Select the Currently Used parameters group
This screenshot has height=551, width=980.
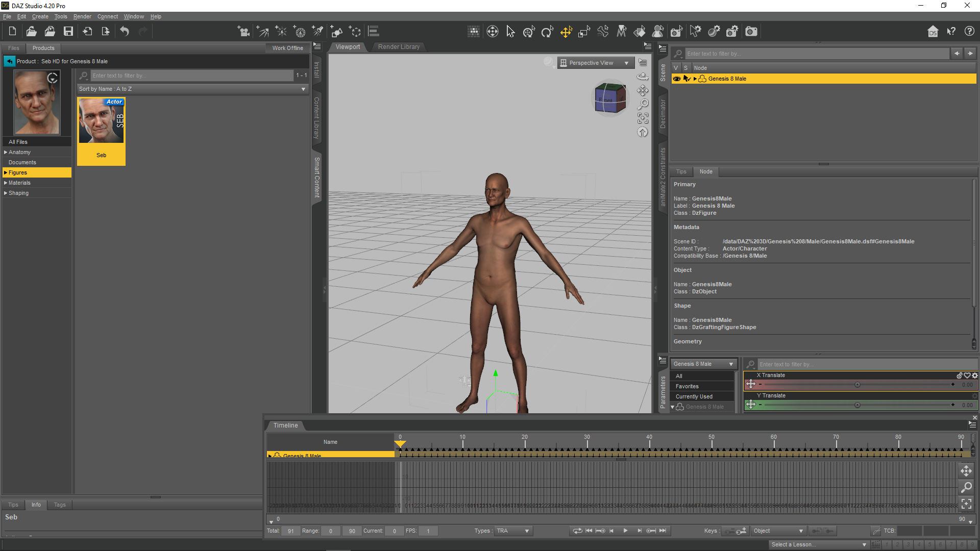(x=702, y=396)
